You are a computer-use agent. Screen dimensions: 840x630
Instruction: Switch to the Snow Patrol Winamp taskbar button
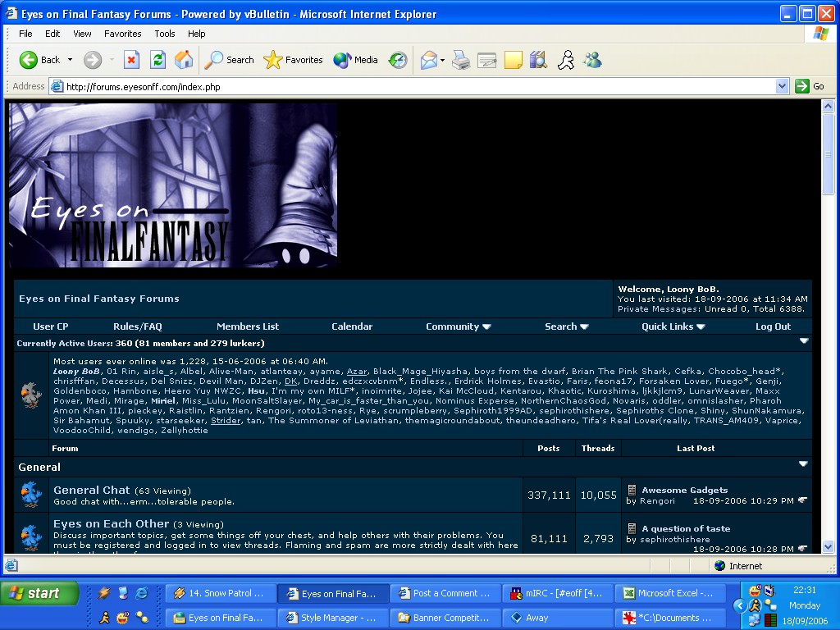220,593
